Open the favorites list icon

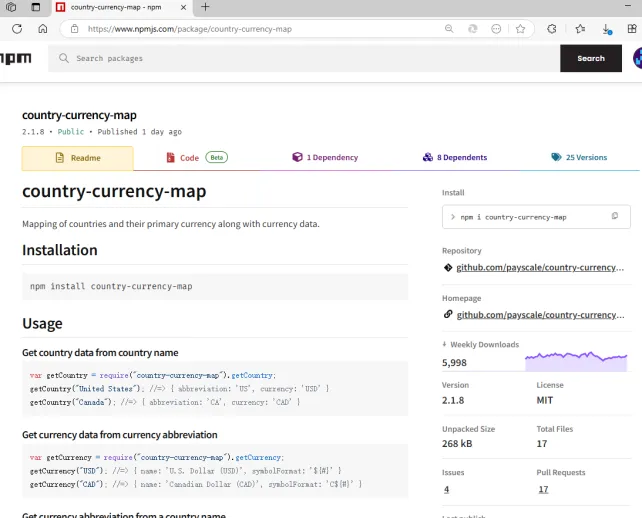[580, 29]
